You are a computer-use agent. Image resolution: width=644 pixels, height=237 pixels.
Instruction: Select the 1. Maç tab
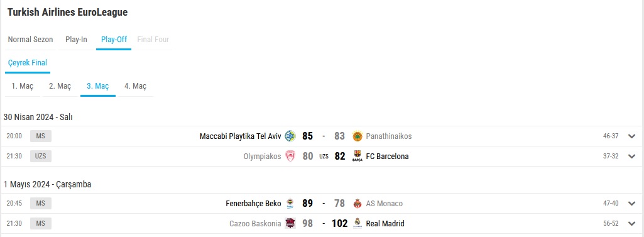22,86
